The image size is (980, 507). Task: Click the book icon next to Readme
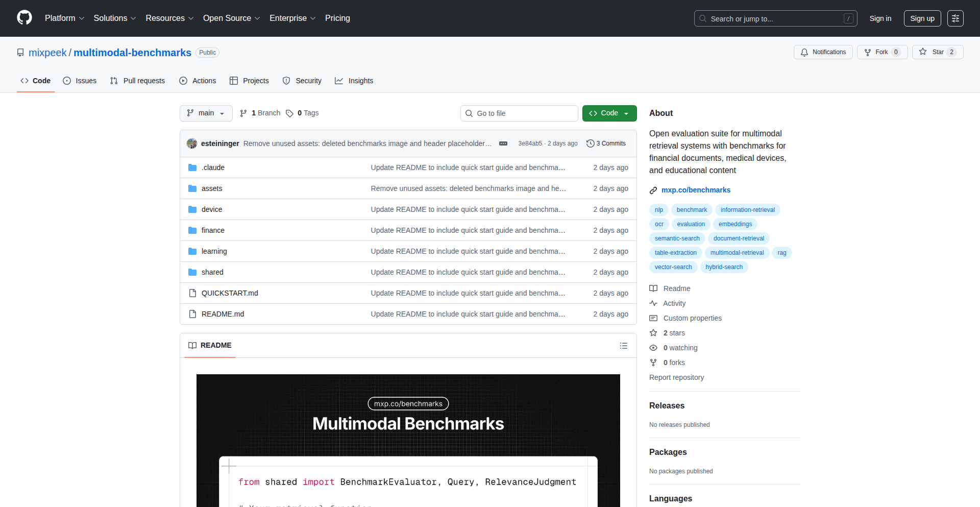click(x=654, y=288)
